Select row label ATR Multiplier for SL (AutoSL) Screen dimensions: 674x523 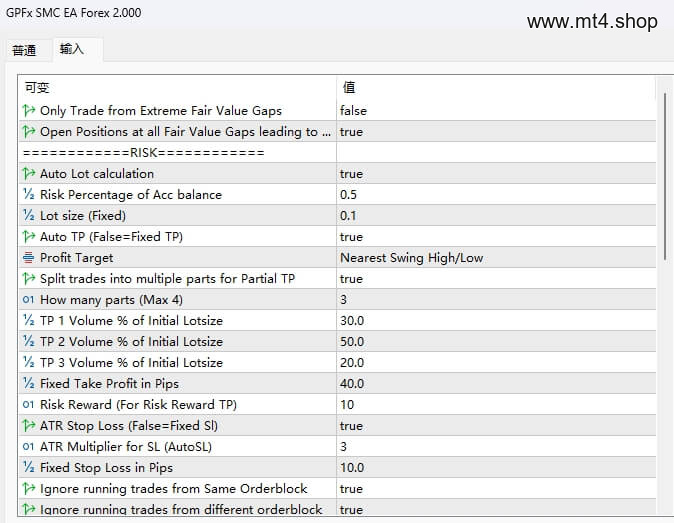[126, 447]
